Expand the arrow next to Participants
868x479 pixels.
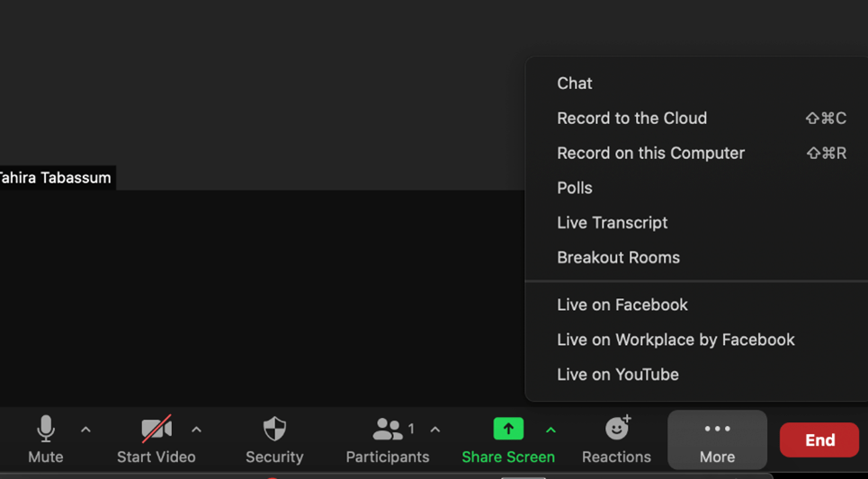point(435,430)
